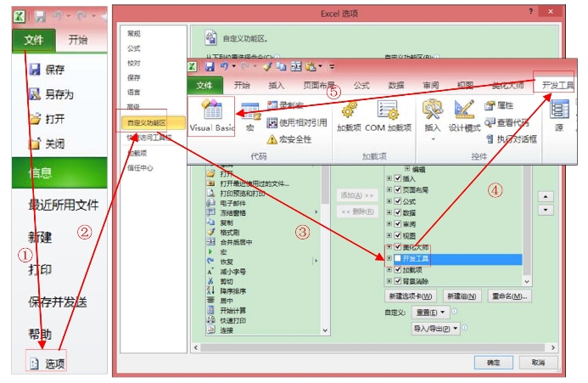This screenshot has width=588, height=383.
Task: Uncheck the 审阅 checkbox
Action: tap(398, 224)
